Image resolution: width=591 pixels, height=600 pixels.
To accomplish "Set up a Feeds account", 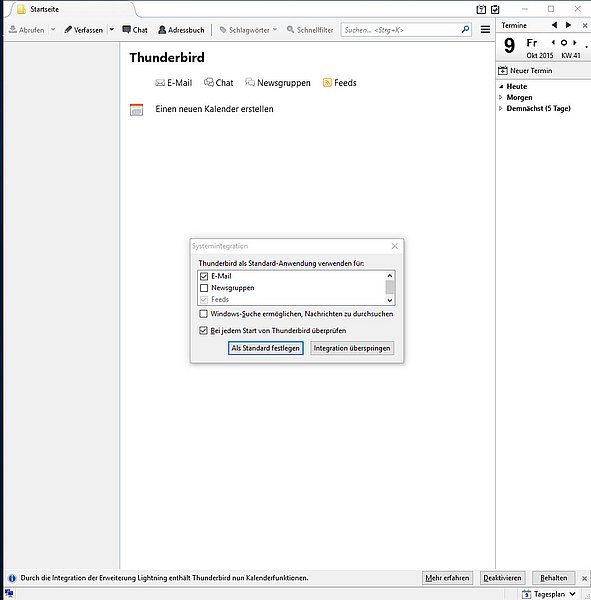I will click(340, 83).
